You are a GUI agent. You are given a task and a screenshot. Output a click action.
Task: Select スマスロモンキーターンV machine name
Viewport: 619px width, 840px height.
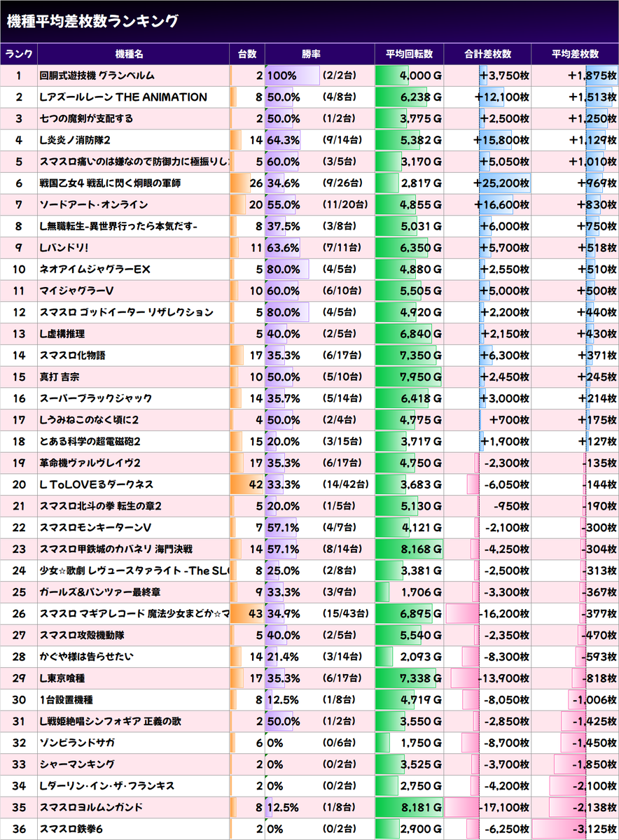pyautogui.click(x=96, y=528)
